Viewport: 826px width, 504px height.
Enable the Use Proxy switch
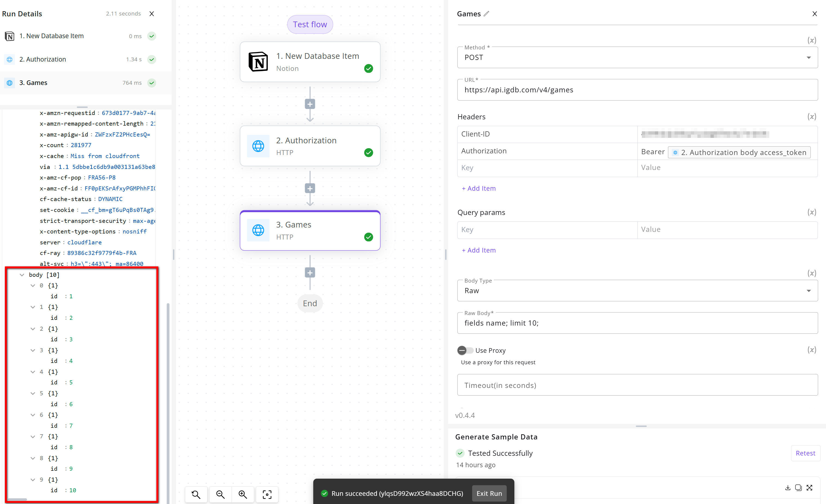click(x=465, y=350)
